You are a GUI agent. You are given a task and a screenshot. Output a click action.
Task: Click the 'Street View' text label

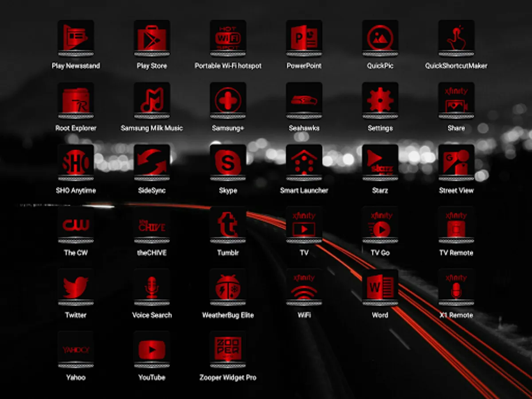456,191
